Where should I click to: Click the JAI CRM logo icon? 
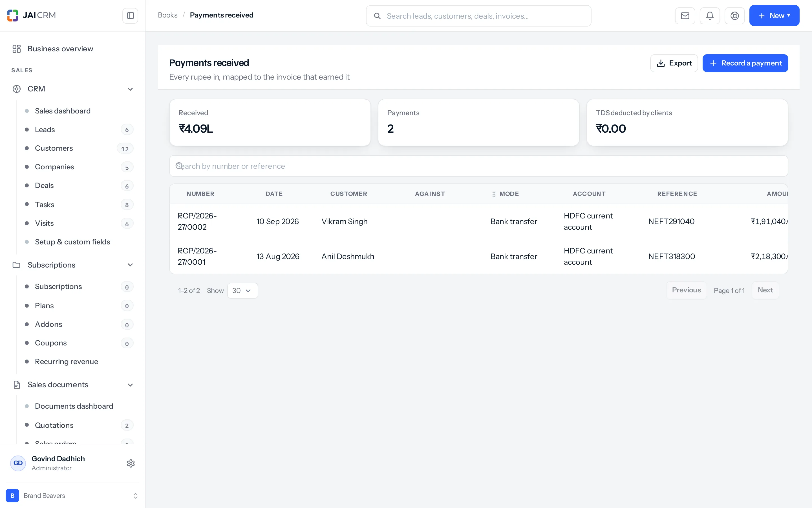click(x=13, y=16)
